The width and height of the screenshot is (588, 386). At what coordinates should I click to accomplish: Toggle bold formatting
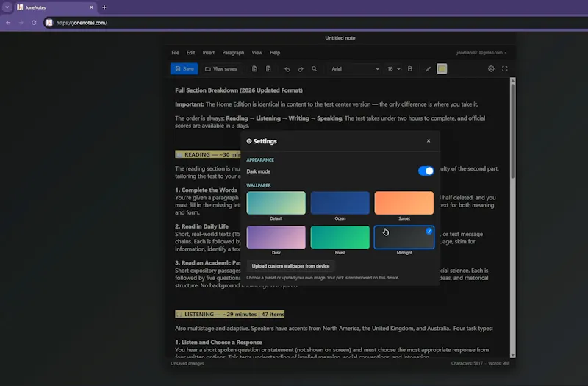click(410, 68)
